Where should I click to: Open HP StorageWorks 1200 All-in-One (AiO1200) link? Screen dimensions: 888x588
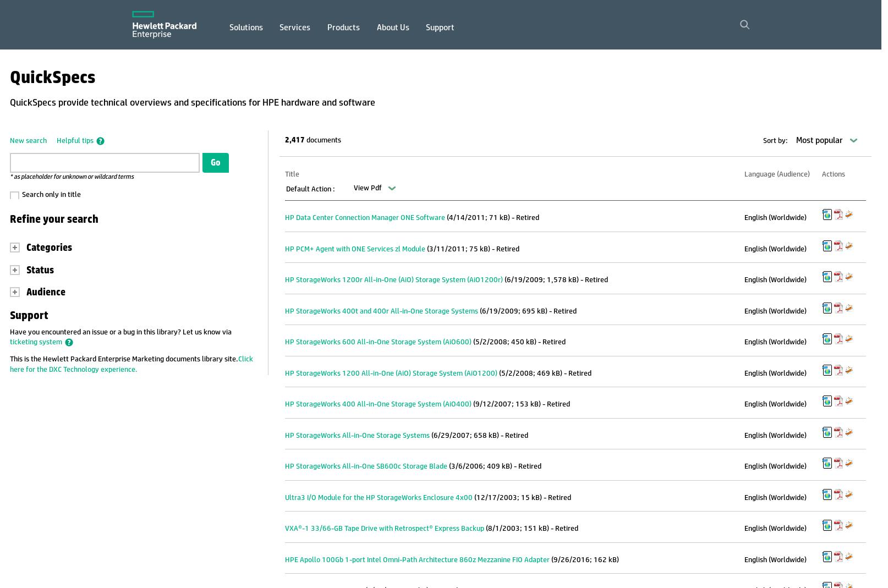click(391, 373)
